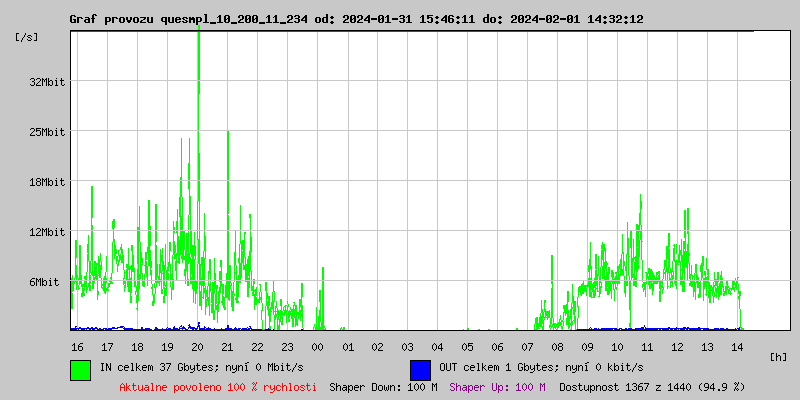Click hour 16 on the time axis
Screen dimensions: 800x400
pyautogui.click(x=77, y=346)
